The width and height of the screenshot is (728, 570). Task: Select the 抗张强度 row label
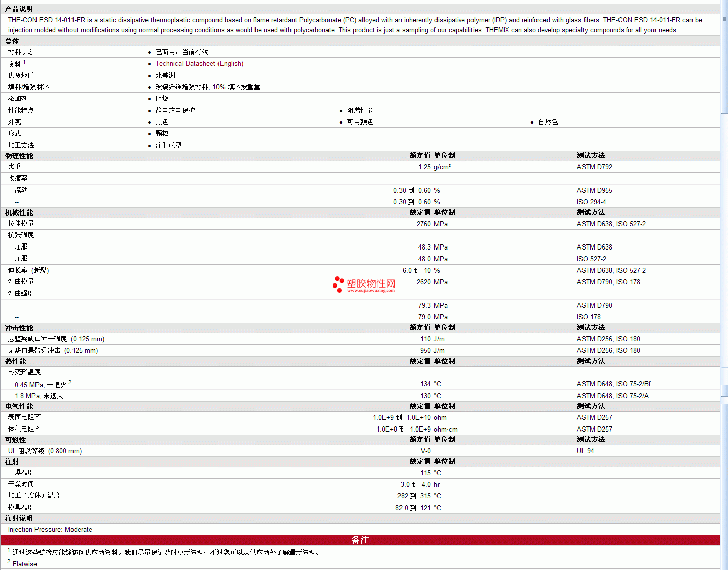click(x=21, y=235)
